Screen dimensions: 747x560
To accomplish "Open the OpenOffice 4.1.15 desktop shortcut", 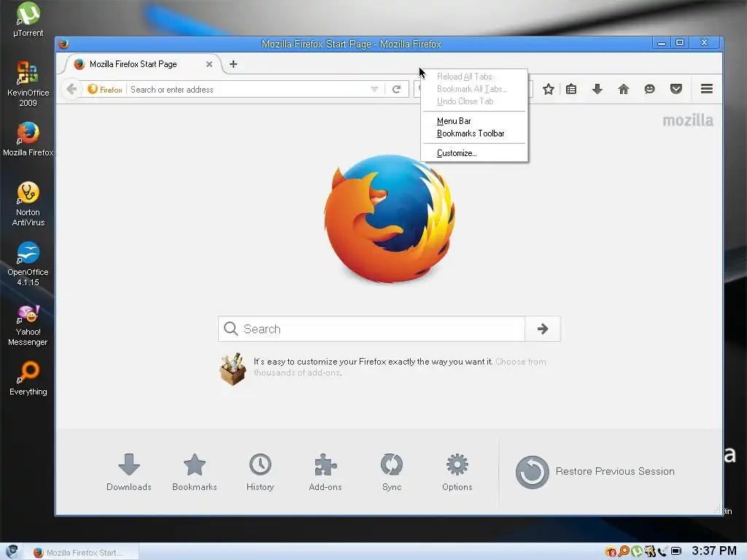I will pyautogui.click(x=28, y=263).
